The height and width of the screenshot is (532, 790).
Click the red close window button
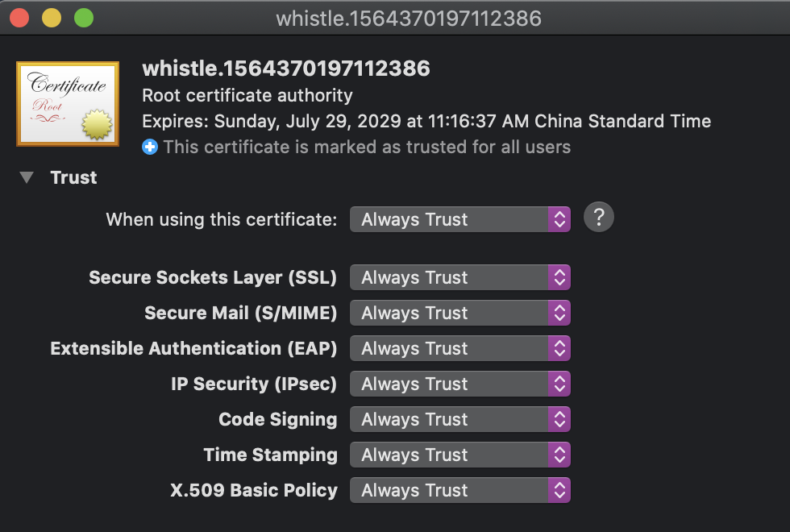(19, 18)
